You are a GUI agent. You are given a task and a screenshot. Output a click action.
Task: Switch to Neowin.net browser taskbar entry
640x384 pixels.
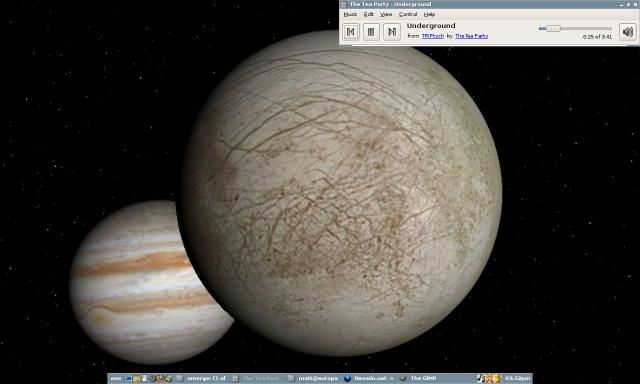click(x=369, y=378)
